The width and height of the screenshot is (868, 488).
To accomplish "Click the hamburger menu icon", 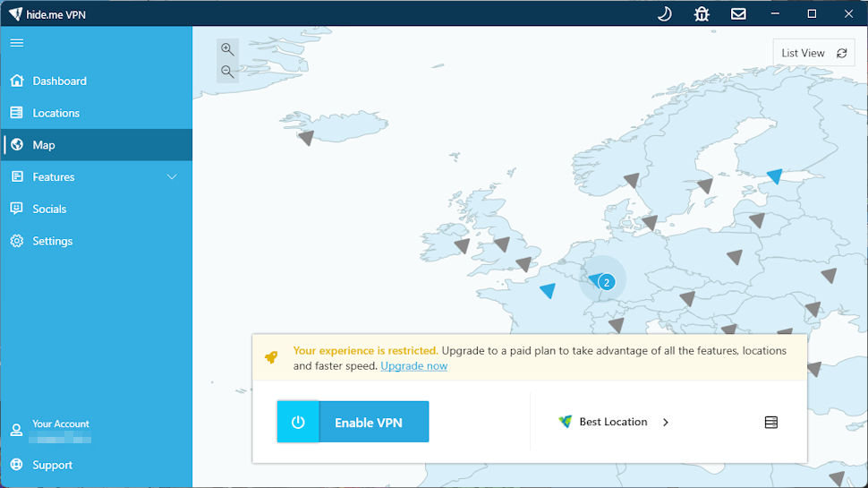I will tap(17, 43).
